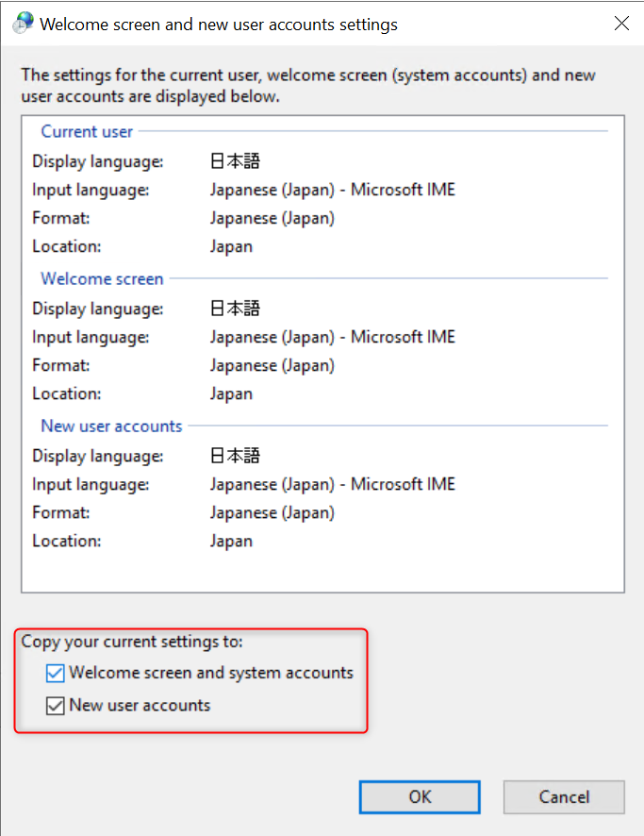Uncheck Welcome screen and system accounts checkbox
The image size is (644, 836).
pos(56,673)
